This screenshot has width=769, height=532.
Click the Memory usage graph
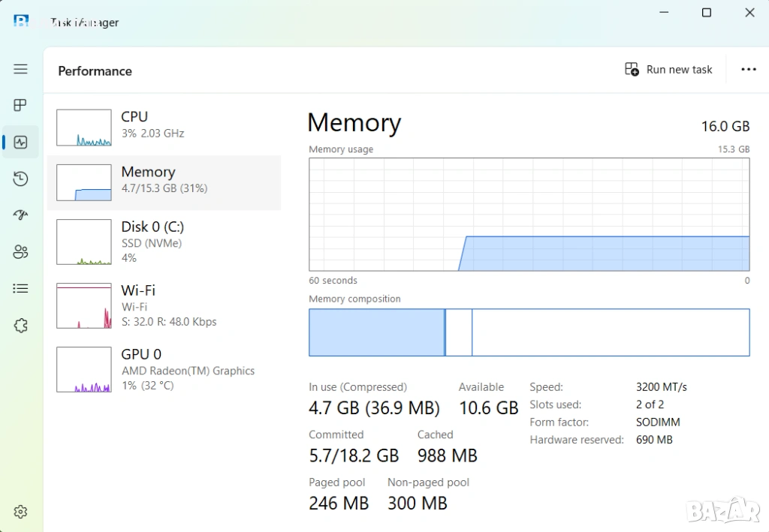pyautogui.click(x=529, y=214)
